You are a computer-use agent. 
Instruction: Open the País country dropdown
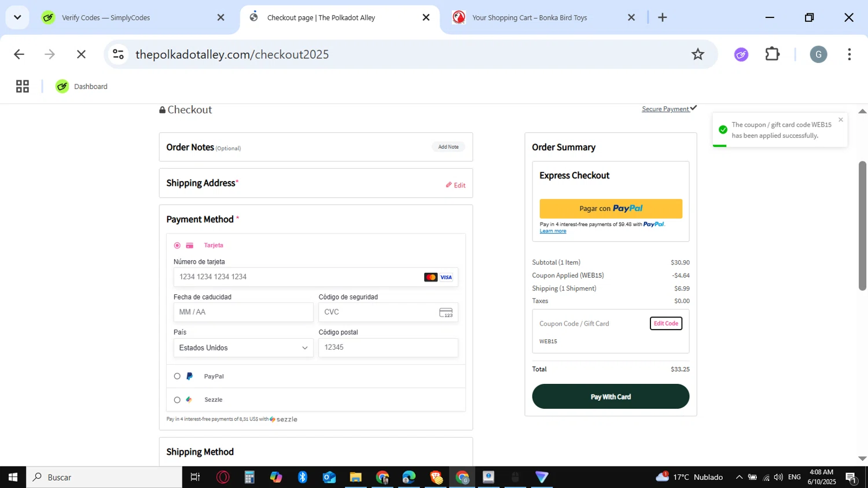pos(243,347)
